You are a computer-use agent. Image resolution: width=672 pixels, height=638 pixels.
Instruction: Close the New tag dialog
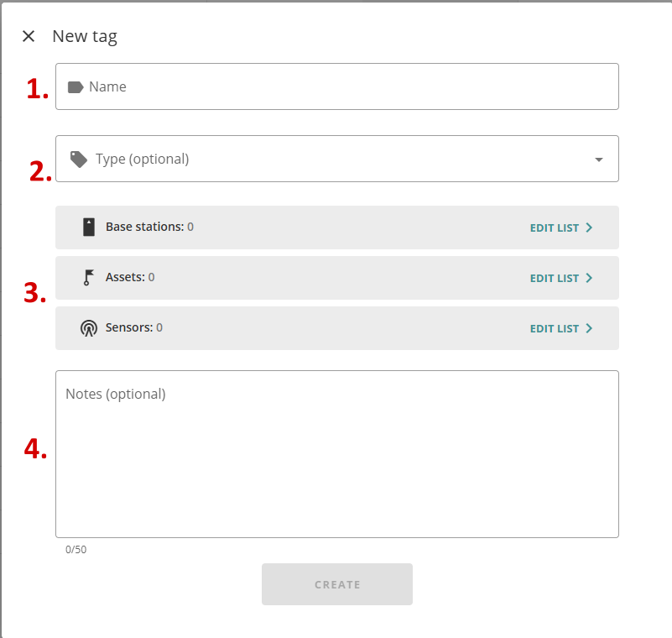(x=29, y=36)
